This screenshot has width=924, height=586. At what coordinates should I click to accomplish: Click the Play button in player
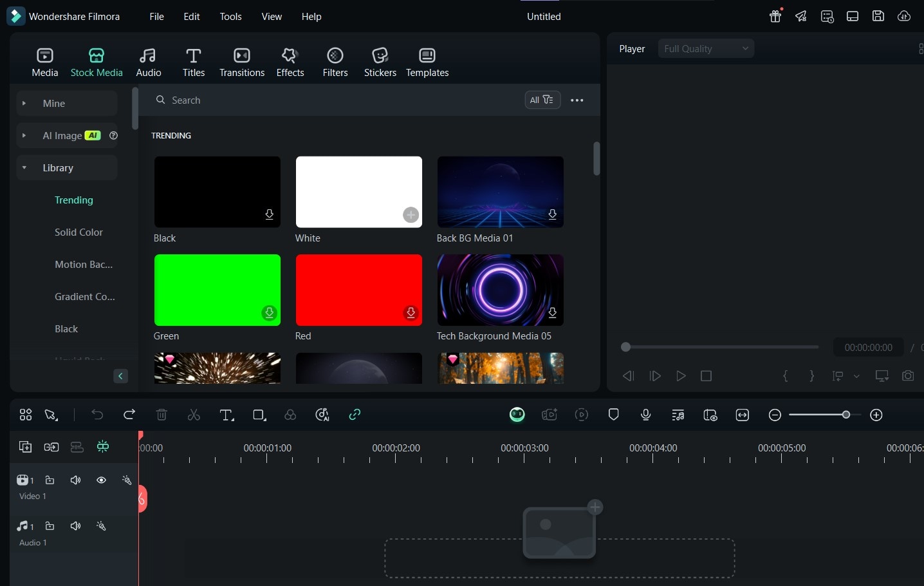point(681,376)
